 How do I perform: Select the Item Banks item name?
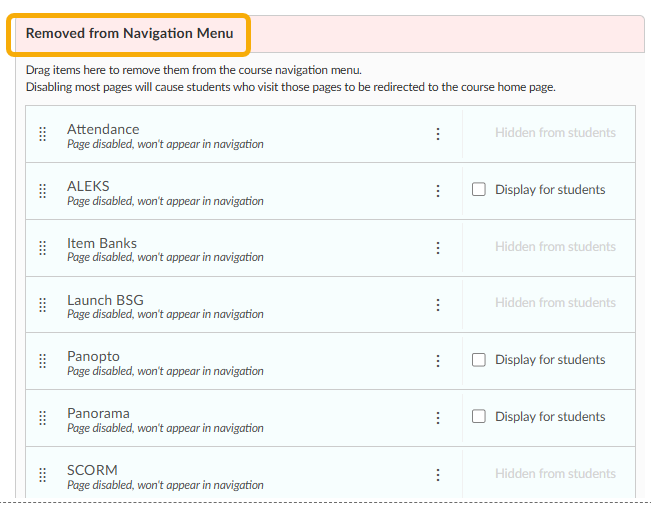[x=102, y=243]
